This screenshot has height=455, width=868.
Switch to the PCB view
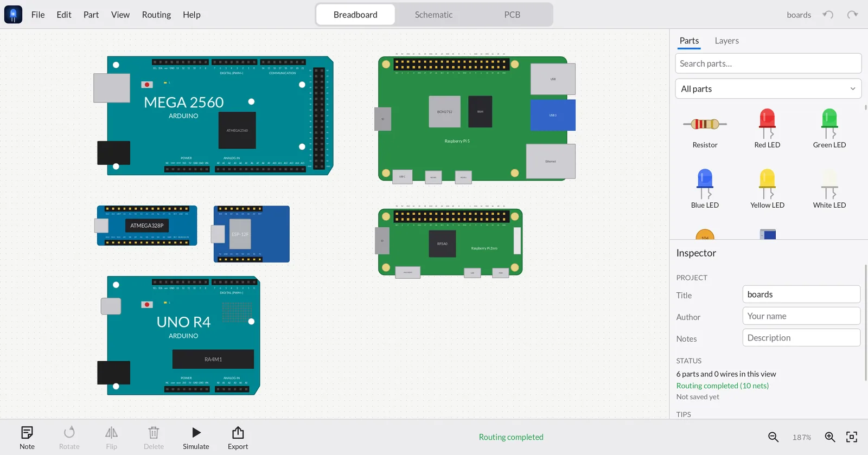pos(512,15)
